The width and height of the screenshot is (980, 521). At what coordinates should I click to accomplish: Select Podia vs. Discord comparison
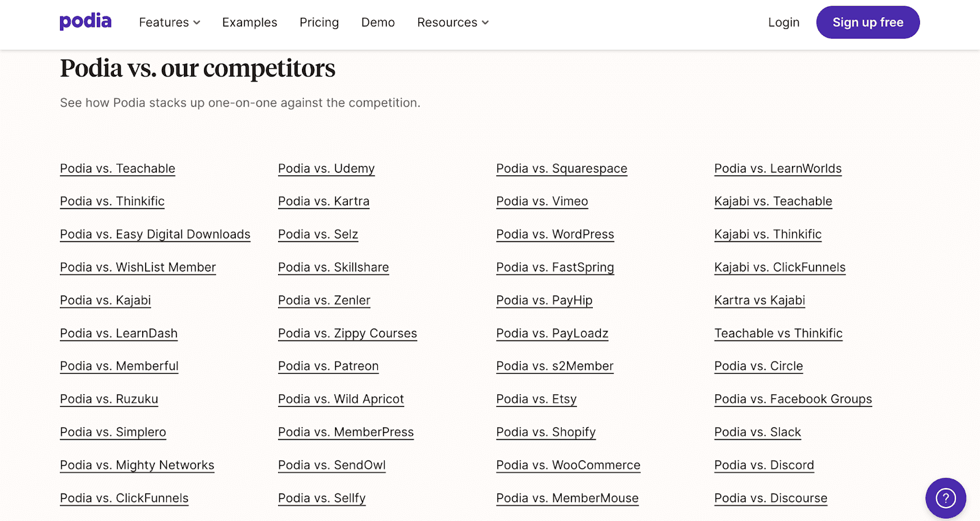click(764, 465)
